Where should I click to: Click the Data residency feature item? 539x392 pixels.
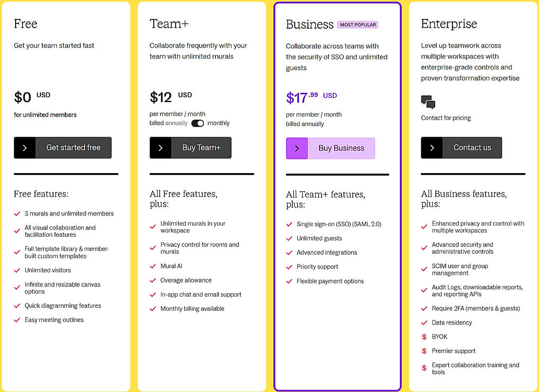tap(451, 323)
